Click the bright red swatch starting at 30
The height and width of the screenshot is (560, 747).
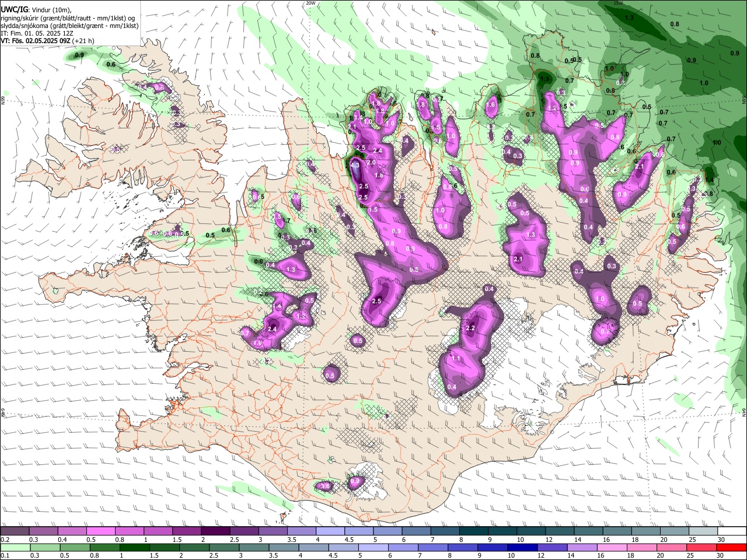[732, 547]
